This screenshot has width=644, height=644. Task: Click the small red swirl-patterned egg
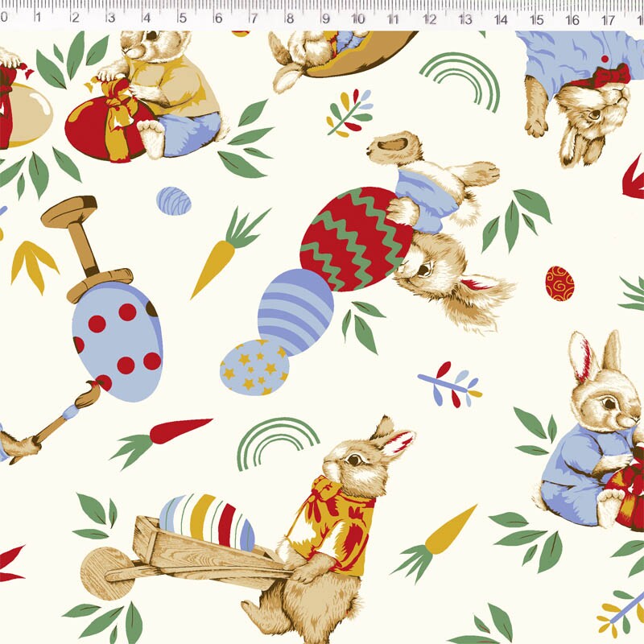click(x=559, y=283)
